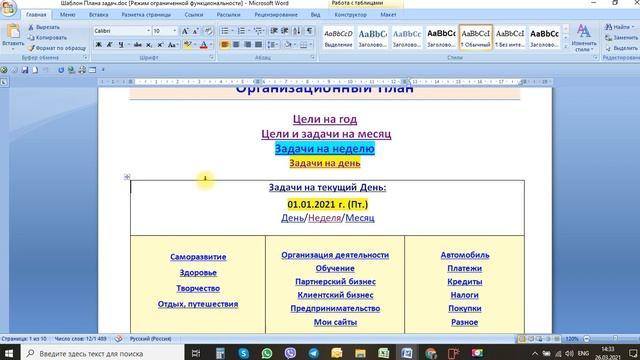640x360 pixels.
Task: Decrease the paragraph indent
Action: [x=274, y=31]
